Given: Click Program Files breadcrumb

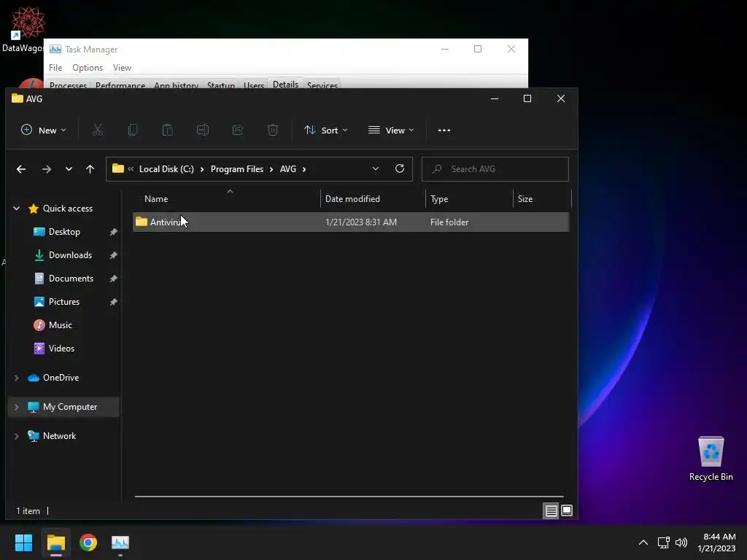Looking at the screenshot, I should (237, 169).
